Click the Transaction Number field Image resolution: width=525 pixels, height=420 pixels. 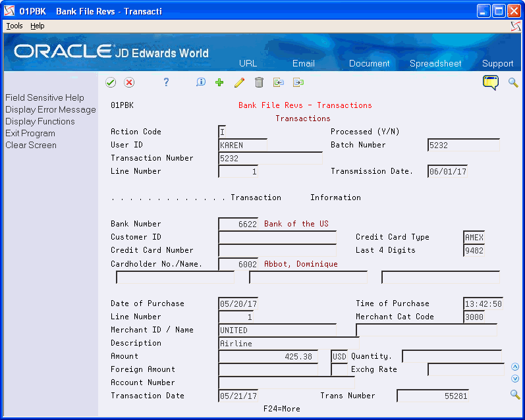(270, 158)
